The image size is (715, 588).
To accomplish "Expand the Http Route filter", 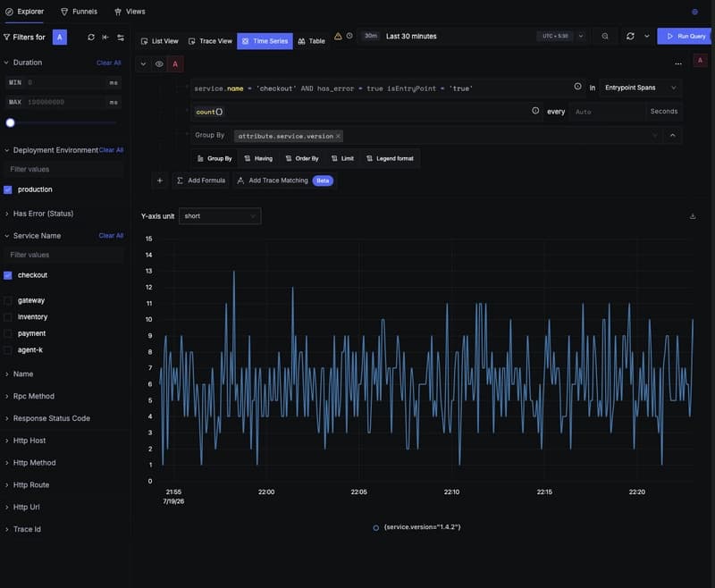I will (6, 485).
